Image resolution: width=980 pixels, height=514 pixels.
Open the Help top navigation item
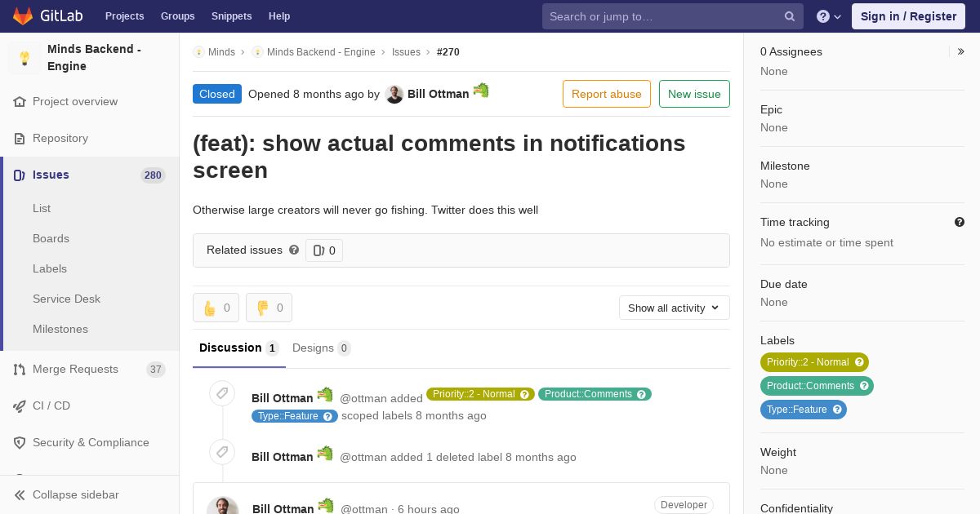coord(279,16)
